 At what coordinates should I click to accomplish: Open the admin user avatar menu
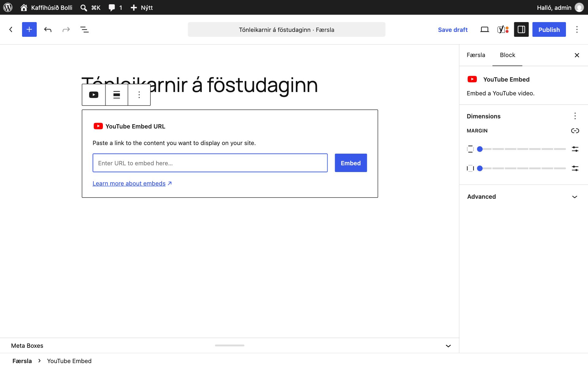pos(579,7)
